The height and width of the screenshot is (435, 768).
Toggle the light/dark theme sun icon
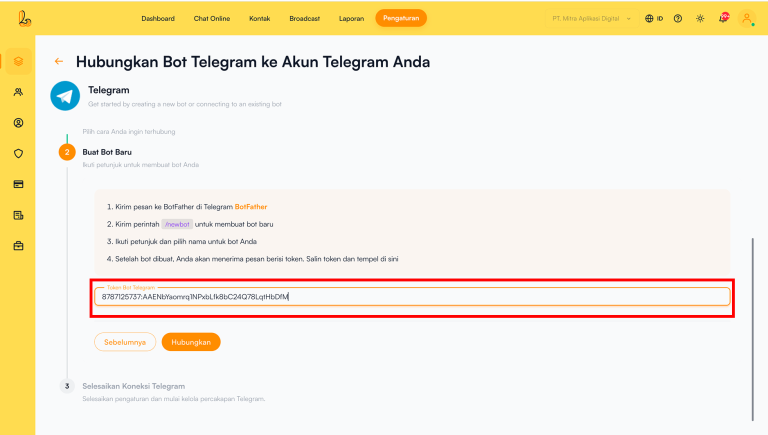[x=700, y=18]
